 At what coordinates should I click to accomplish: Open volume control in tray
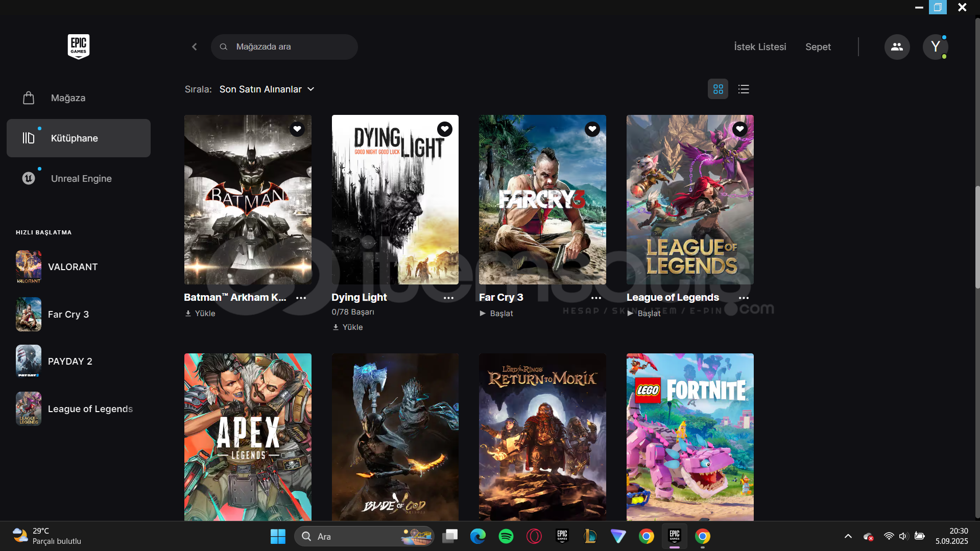tap(903, 536)
